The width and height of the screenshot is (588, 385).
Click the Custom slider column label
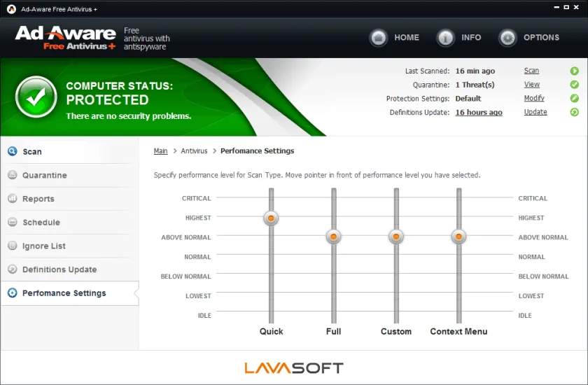396,331
